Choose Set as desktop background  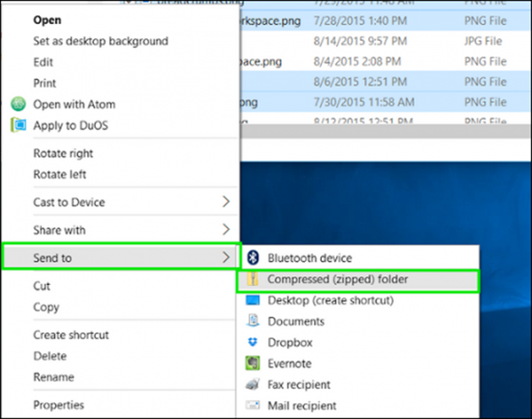(x=101, y=41)
